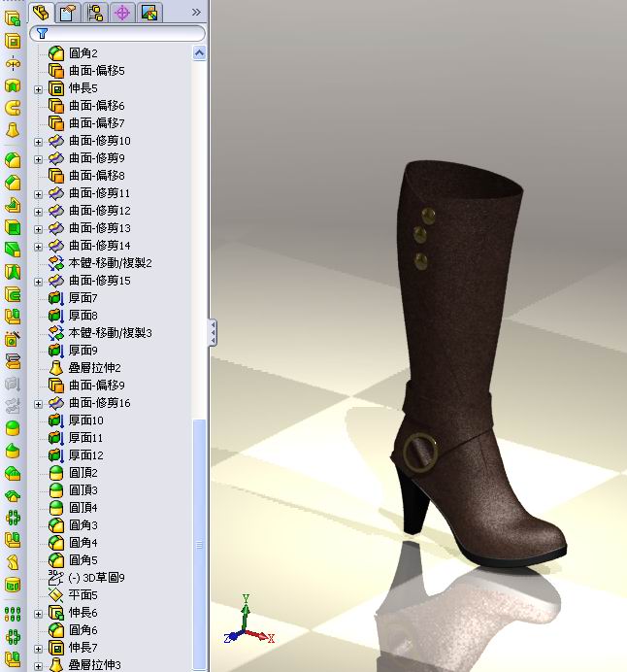Select the Linear Pattern tool
The width and height of the screenshot is (627, 672).
click(13, 614)
